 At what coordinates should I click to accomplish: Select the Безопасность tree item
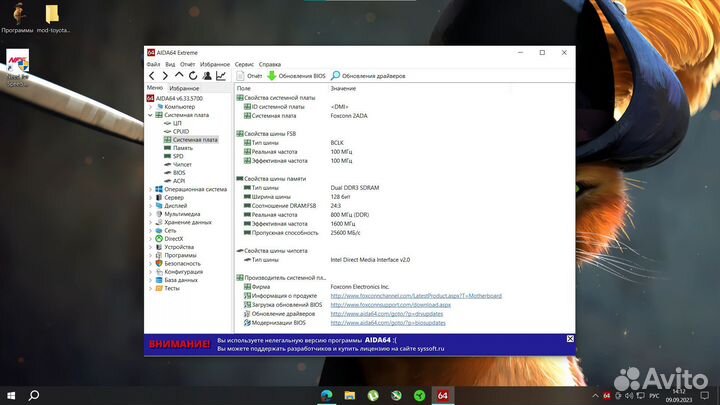tap(178, 264)
